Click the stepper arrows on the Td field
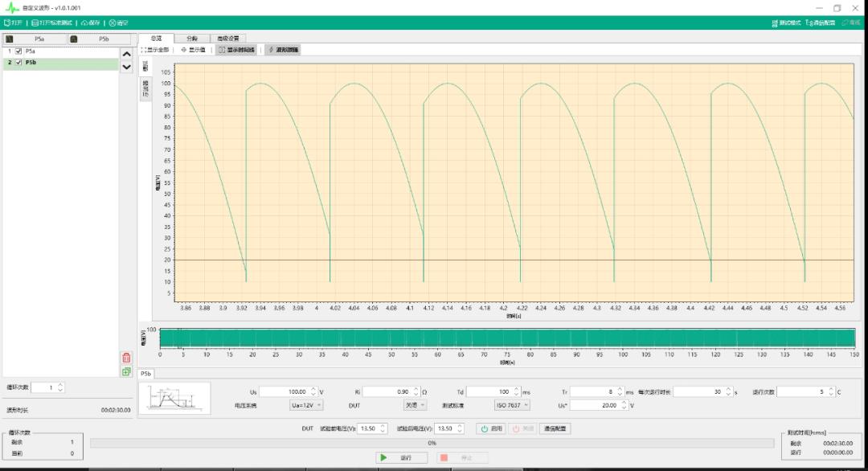The width and height of the screenshot is (868, 471). (x=517, y=391)
